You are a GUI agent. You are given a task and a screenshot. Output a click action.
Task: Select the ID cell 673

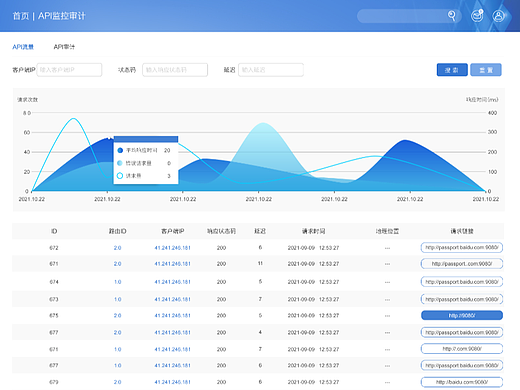coord(54,299)
